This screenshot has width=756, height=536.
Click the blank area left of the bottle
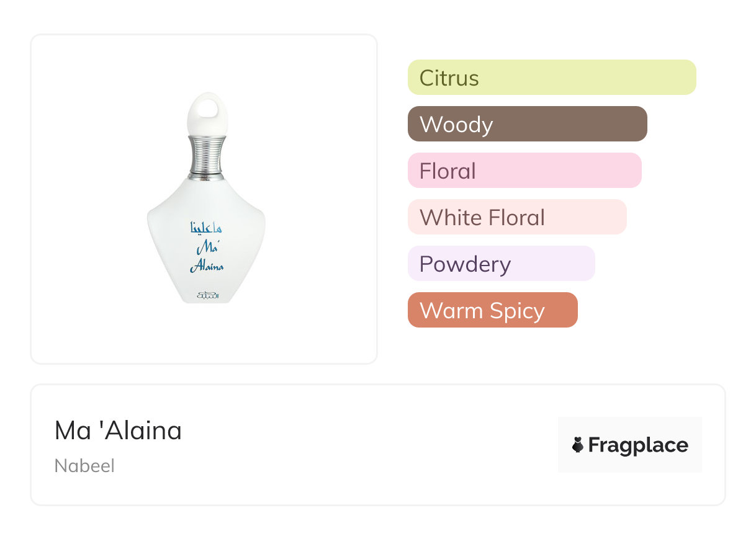click(x=87, y=199)
